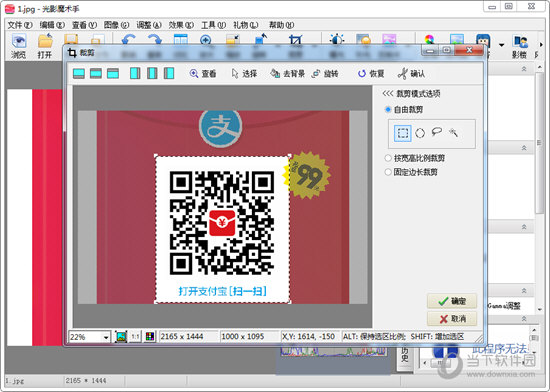Click the Gamma调整 entry in right panel
Screen dimensions: 550x392
[x=504, y=306]
